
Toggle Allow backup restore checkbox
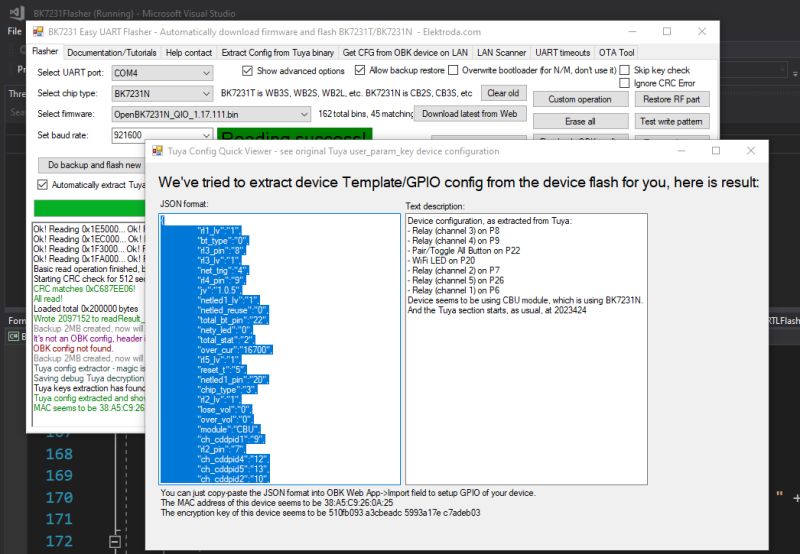[360, 70]
